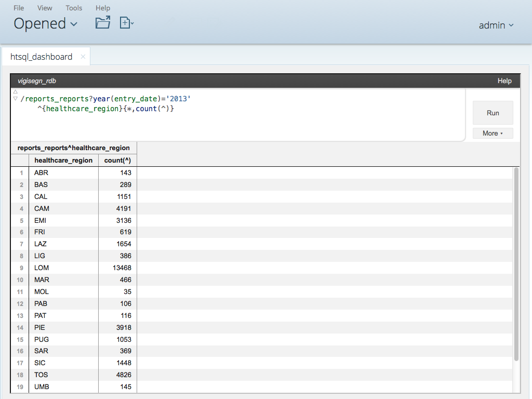
Task: Open the Opened dropdown
Action: pos(46,23)
